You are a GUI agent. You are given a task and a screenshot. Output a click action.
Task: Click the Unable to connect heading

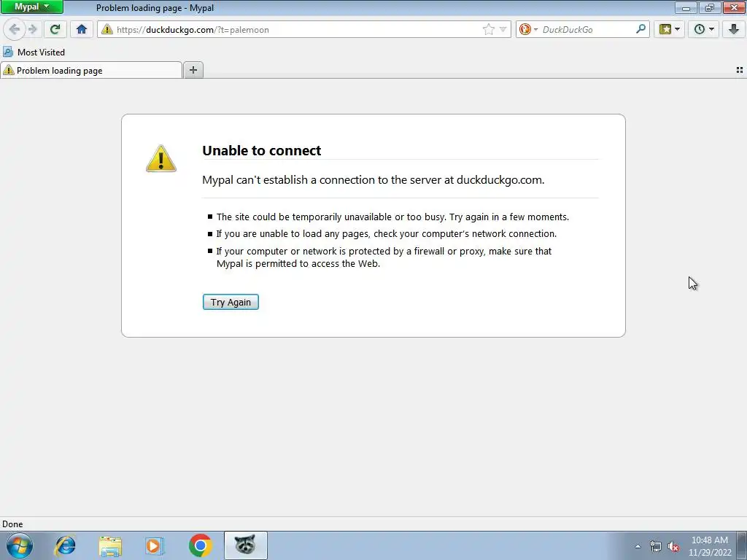click(262, 150)
